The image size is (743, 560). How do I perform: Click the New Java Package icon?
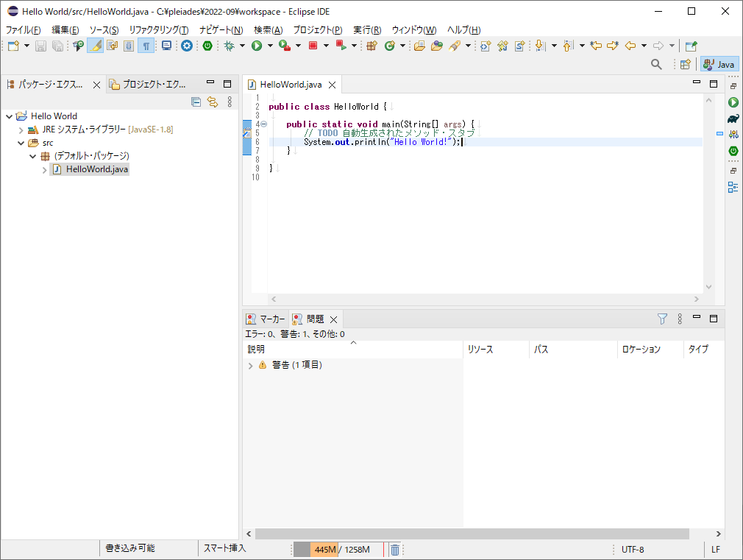[372, 46]
